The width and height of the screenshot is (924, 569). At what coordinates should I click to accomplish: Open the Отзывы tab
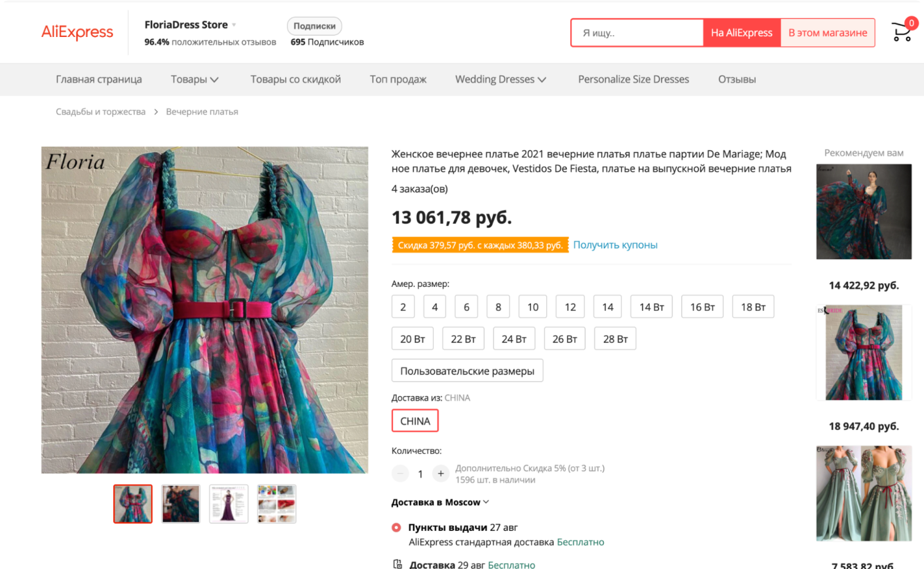pyautogui.click(x=737, y=79)
